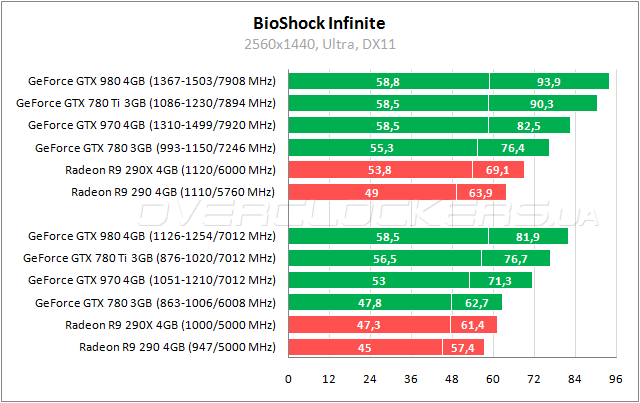Click the 2560x1440, Ultra, DX11 subtitle
This screenshot has width=640, height=403.
[319, 44]
